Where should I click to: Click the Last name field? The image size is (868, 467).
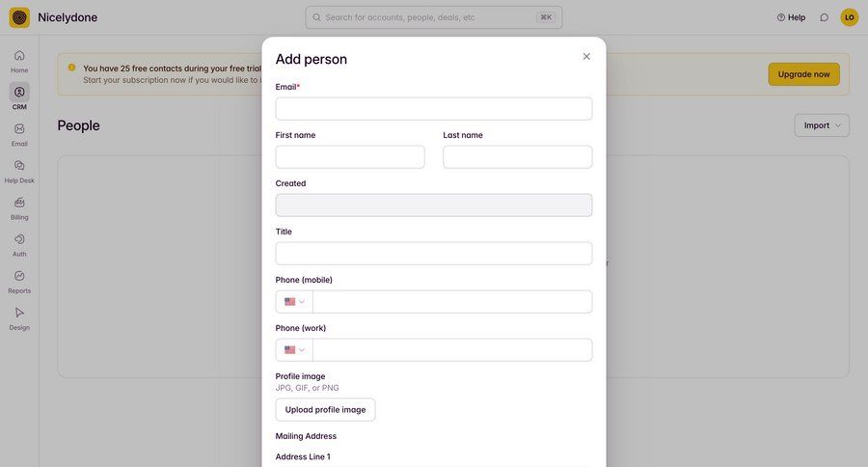[x=517, y=156]
